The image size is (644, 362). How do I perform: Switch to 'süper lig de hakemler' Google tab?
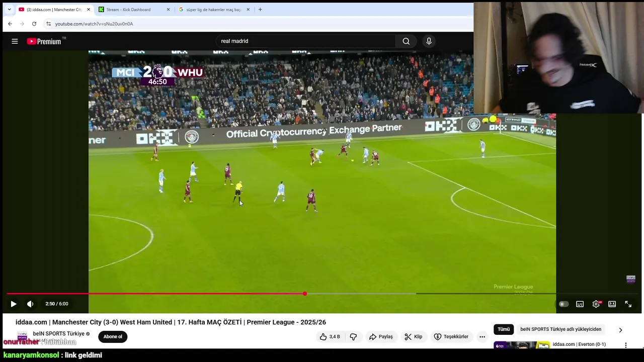213,10
